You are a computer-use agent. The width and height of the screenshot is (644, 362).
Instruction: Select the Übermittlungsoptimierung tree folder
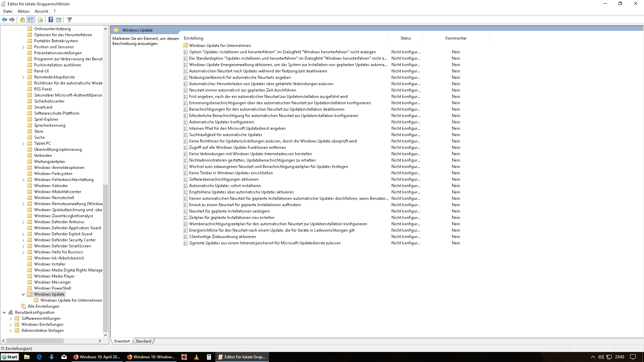click(58, 149)
